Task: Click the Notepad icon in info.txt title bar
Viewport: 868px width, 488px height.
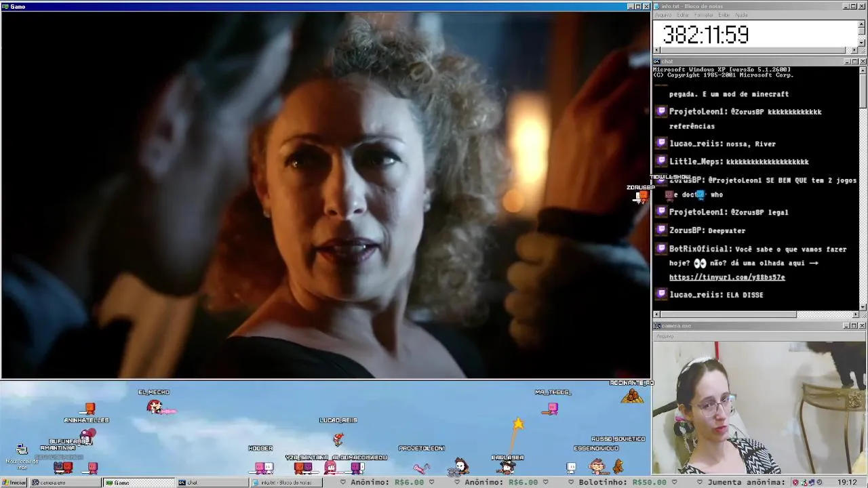Action: pos(657,6)
